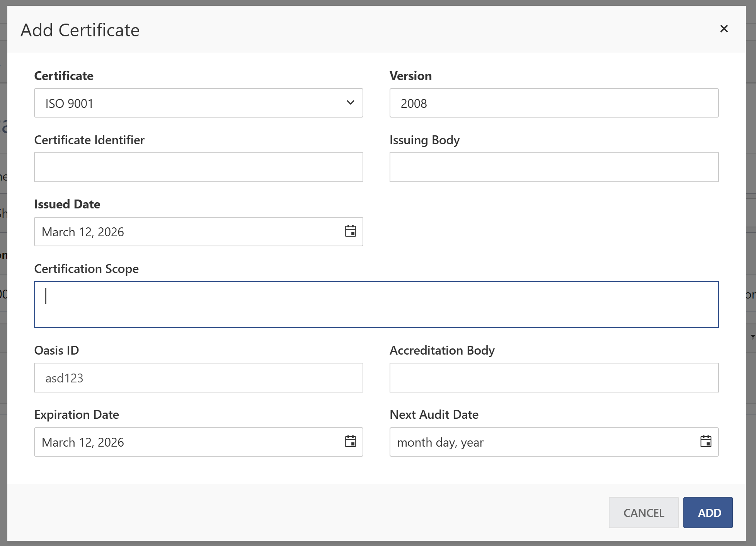This screenshot has height=546, width=756.
Task: Click the Version field containing 2008
Action: coord(554,103)
